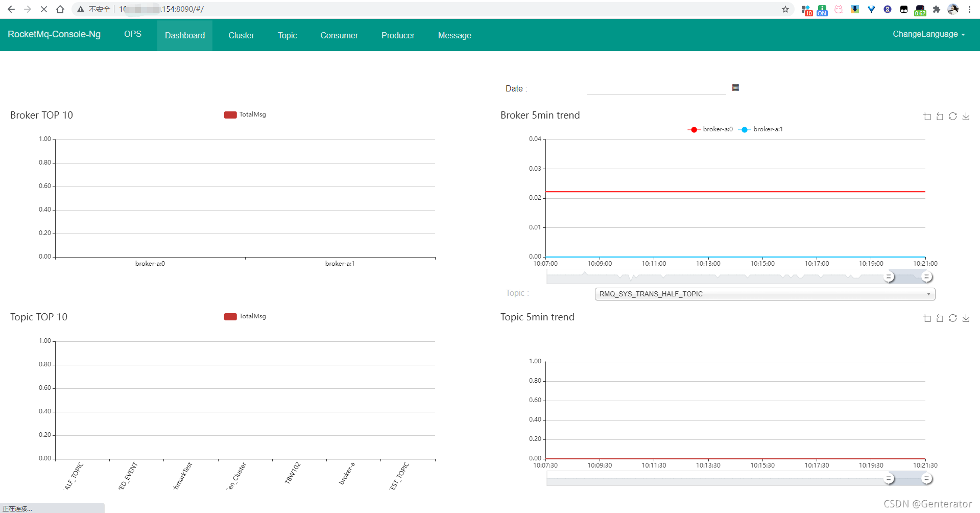Image resolution: width=980 pixels, height=513 pixels.
Task: Save Broker 5min trend chart as image
Action: 966,116
